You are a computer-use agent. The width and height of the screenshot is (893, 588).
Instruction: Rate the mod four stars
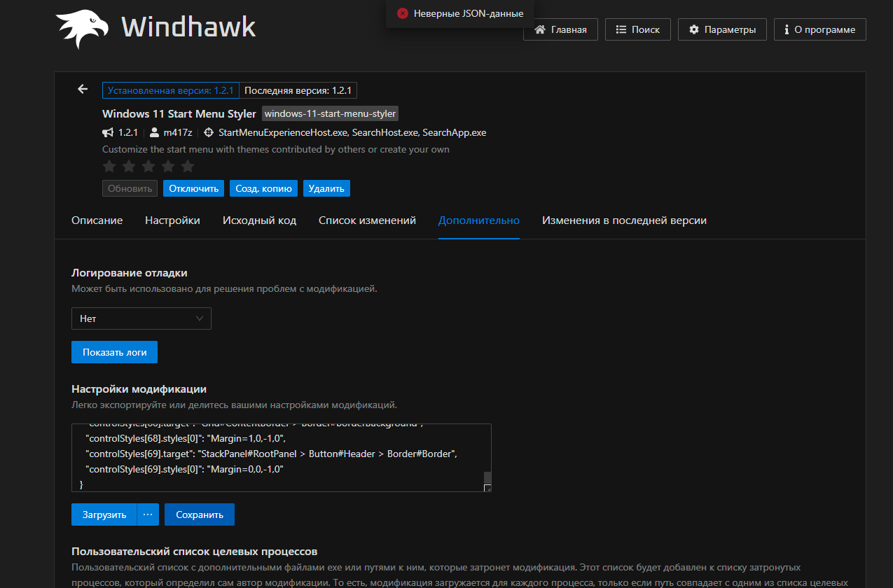click(x=168, y=167)
